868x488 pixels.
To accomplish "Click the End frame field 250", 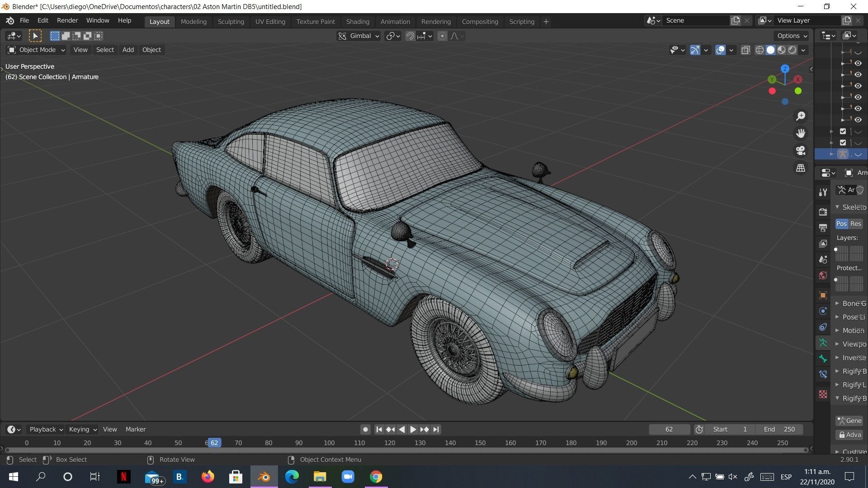I will click(x=779, y=429).
